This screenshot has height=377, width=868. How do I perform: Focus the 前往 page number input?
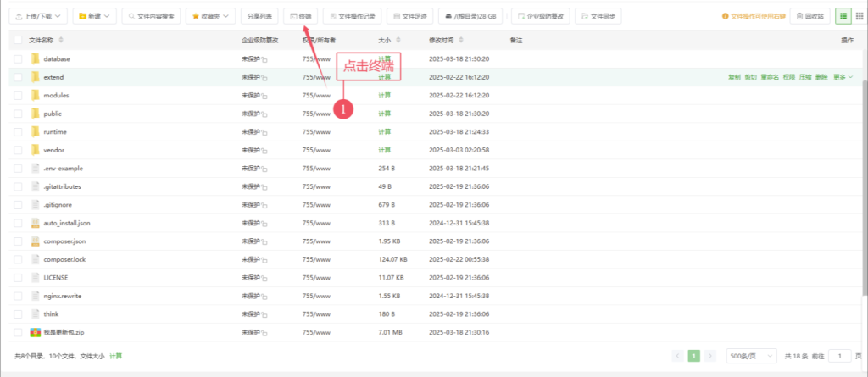[x=840, y=356]
